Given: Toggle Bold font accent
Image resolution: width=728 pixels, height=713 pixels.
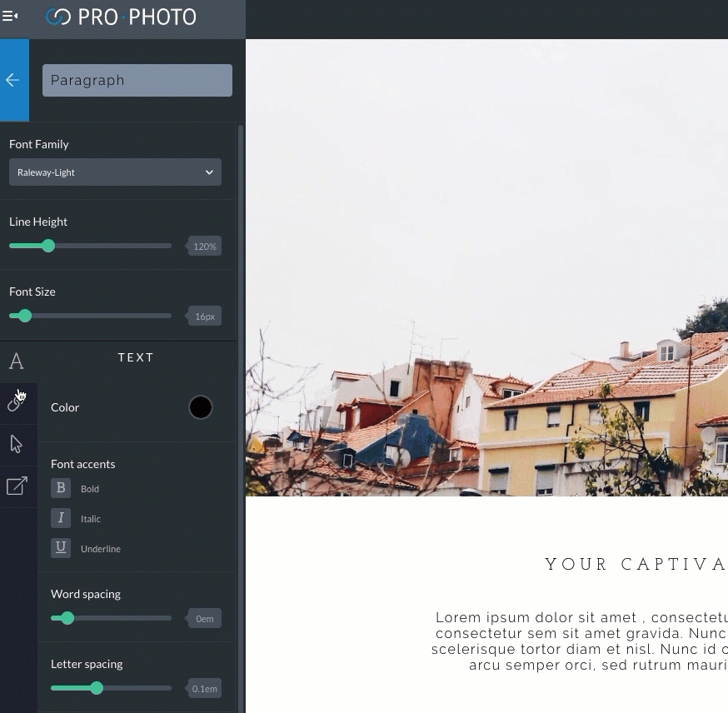Looking at the screenshot, I should pyautogui.click(x=61, y=488).
